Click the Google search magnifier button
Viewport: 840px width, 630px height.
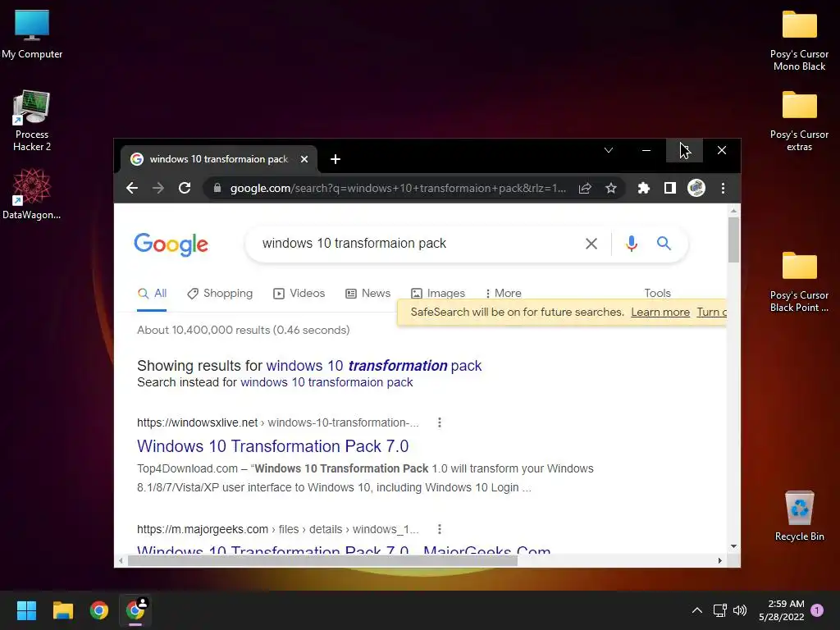(x=664, y=243)
